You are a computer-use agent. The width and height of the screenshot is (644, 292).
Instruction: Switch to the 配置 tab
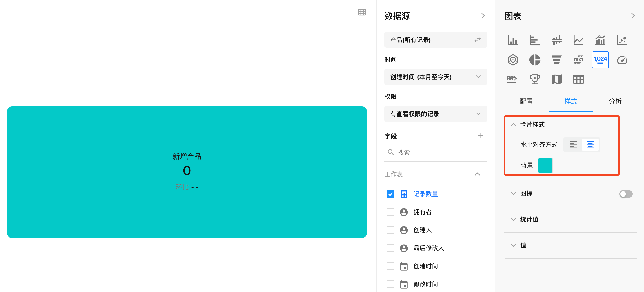point(526,101)
